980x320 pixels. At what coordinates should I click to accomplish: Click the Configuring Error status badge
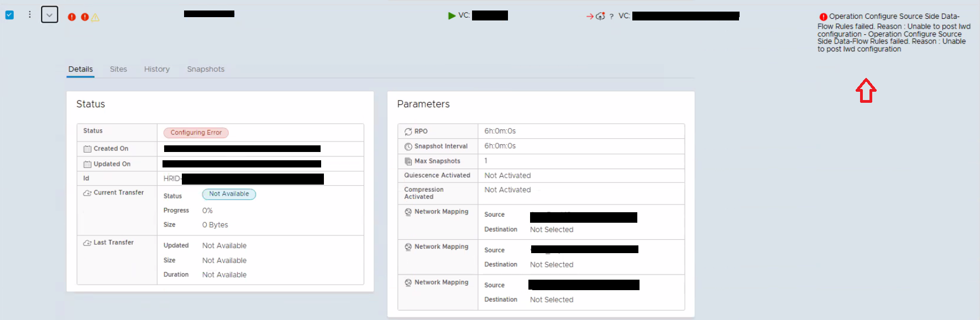(x=196, y=133)
